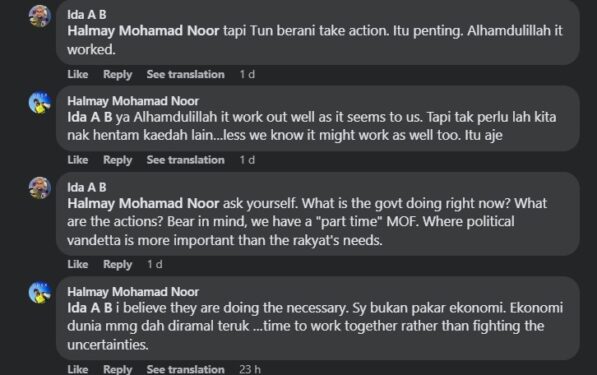The width and height of the screenshot is (597, 375).
Task: Open Halmay Mohamad Noor's avatar beside "doing the necessary" comment
Action: 40,292
